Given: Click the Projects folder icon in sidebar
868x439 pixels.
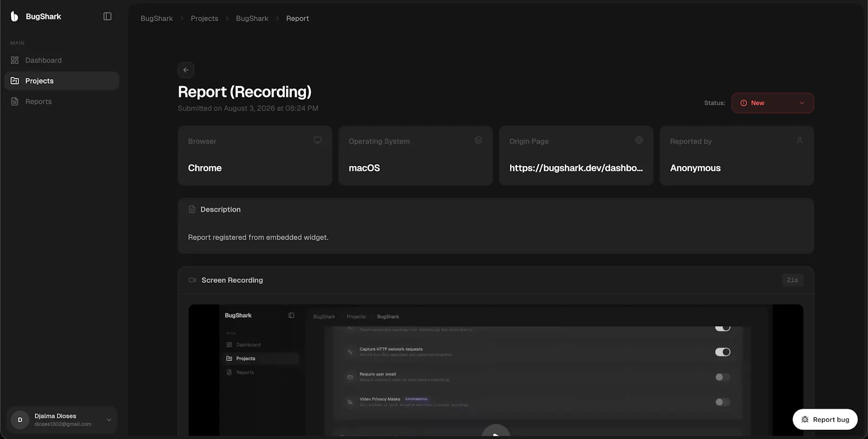Looking at the screenshot, I should coord(15,81).
